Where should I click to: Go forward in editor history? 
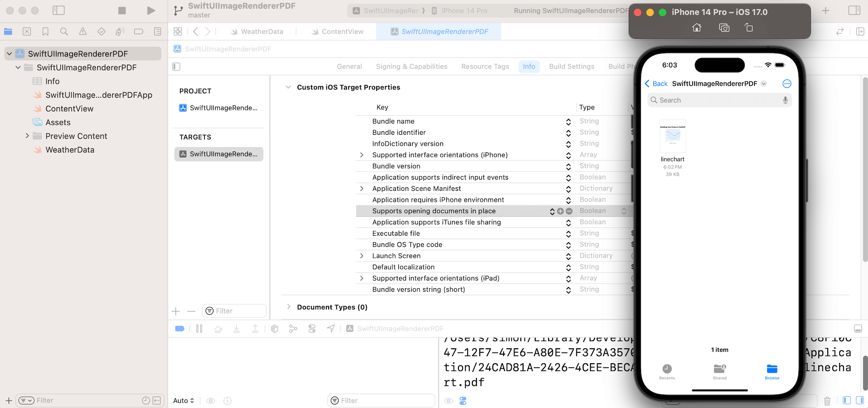208,32
